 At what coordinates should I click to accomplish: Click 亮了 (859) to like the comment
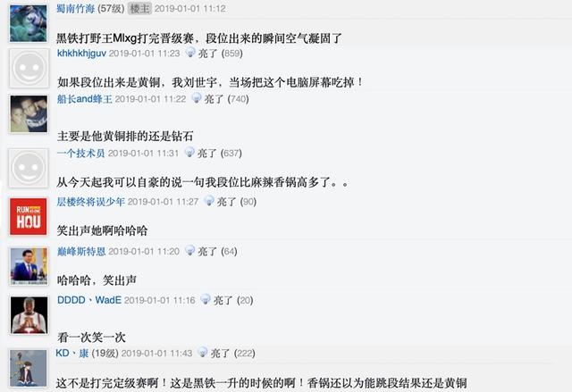pyautogui.click(x=221, y=54)
